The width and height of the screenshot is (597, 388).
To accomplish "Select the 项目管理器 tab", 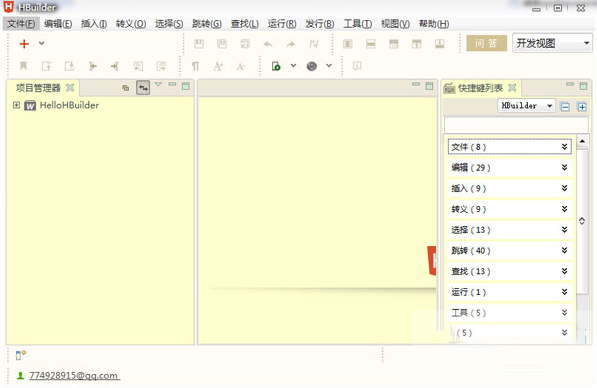I will pos(38,88).
